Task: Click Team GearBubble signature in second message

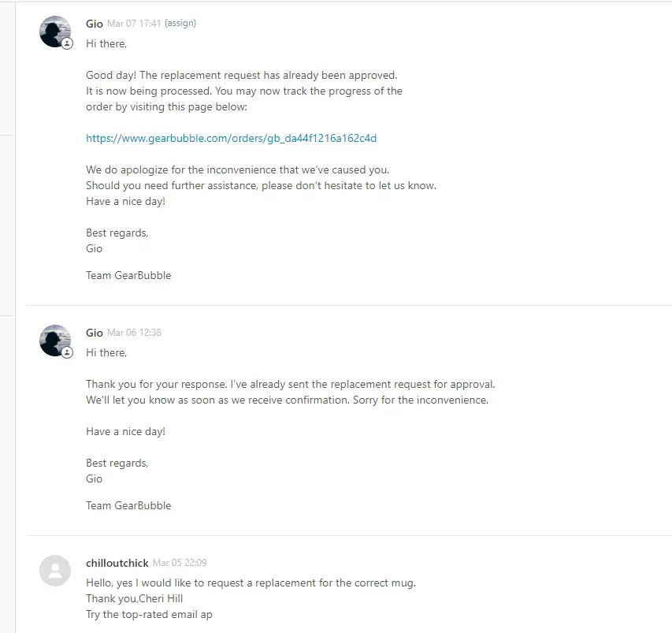Action: click(x=128, y=505)
